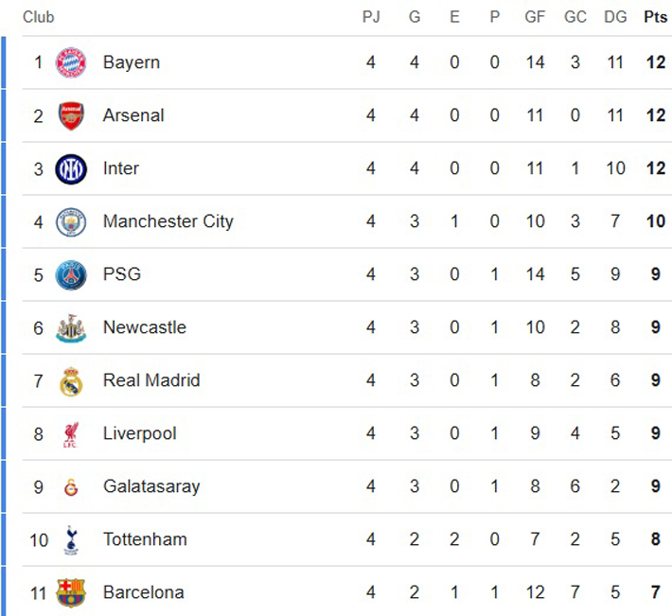
Task: Click the Barcelona club crest icon
Action: (x=71, y=592)
